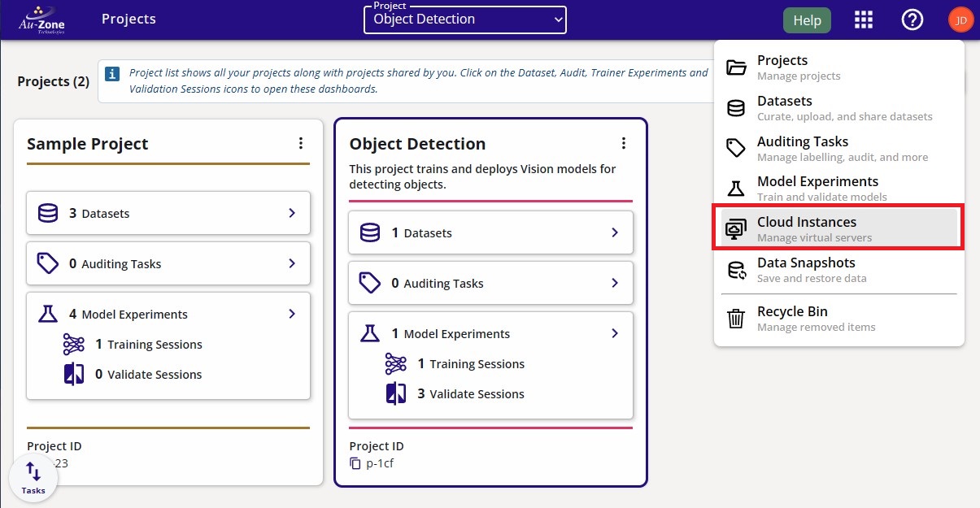Click the Validate Sessions icon in Sample Project
Viewport: 980px width, 508px height.
(74, 375)
